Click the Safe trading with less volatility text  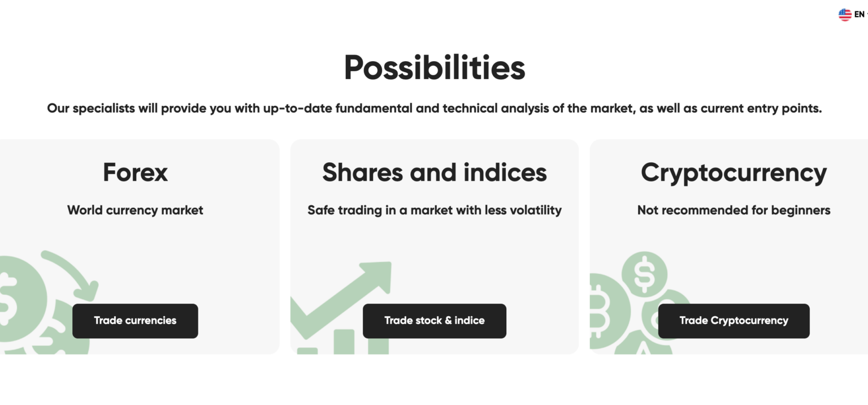click(434, 210)
